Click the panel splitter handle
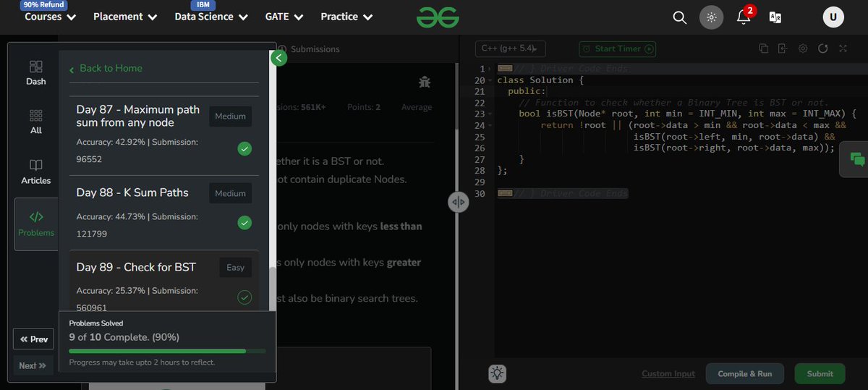 (x=458, y=203)
